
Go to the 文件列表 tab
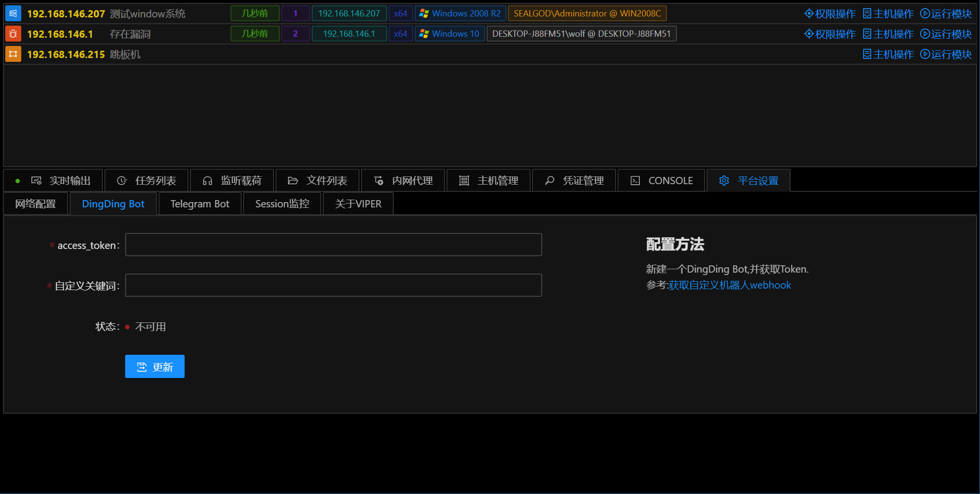[317, 180]
